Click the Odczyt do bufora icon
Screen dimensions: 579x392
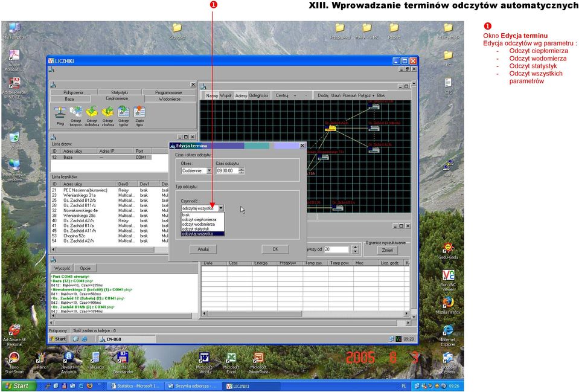(x=92, y=117)
